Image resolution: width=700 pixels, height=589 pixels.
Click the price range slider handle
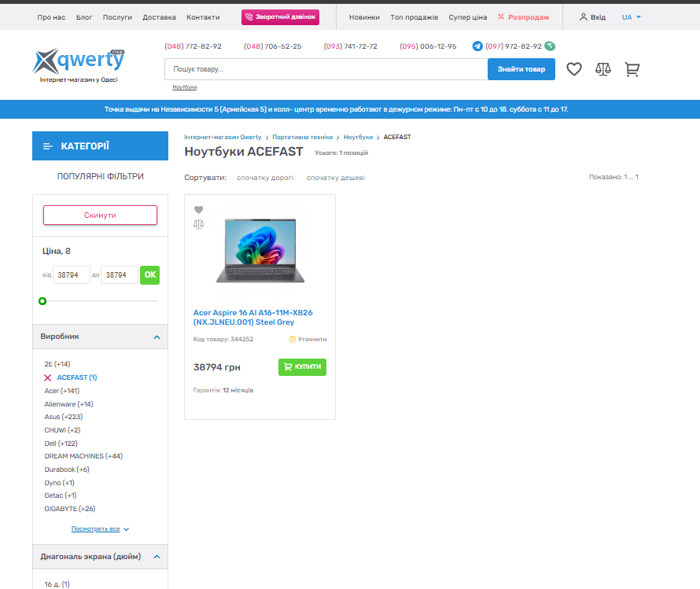(42, 301)
